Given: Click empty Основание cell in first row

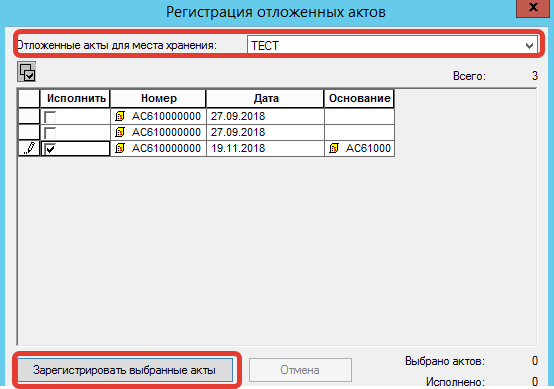Looking at the screenshot, I should coord(359,116).
